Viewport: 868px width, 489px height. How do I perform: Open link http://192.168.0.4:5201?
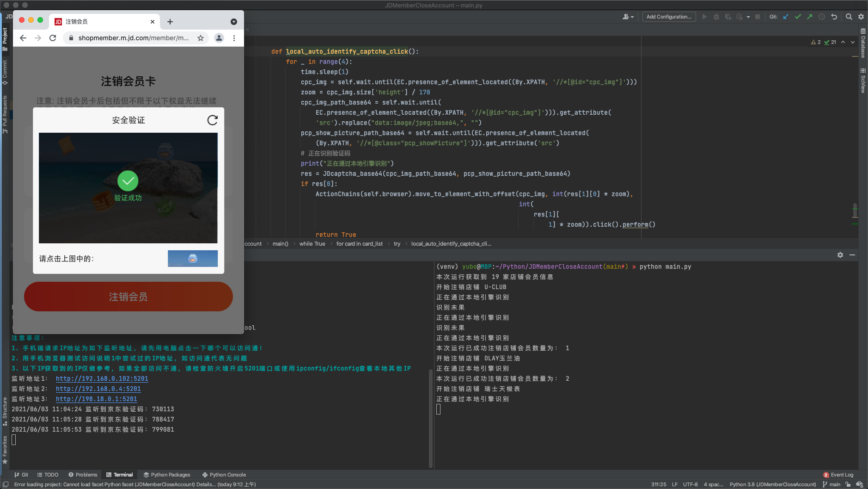click(98, 389)
